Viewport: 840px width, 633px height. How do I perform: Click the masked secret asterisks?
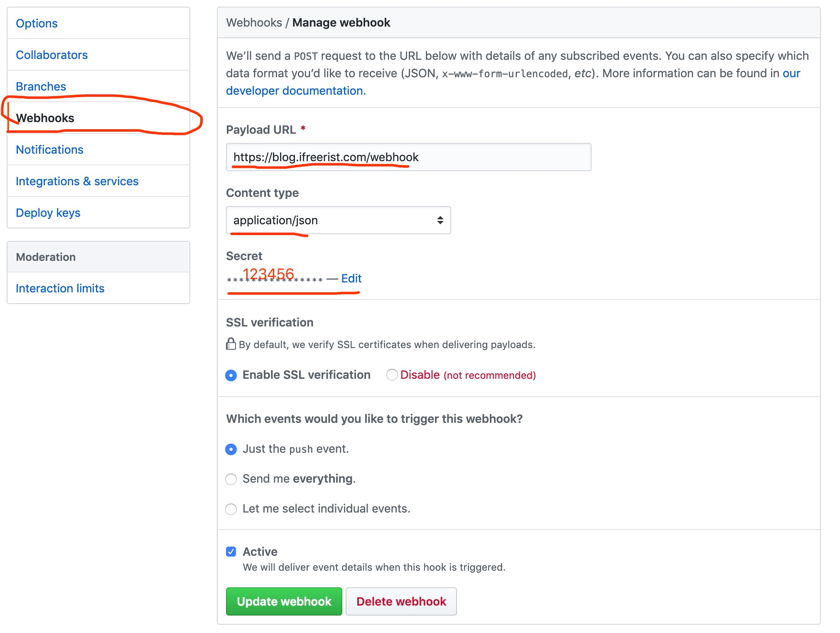point(275,280)
